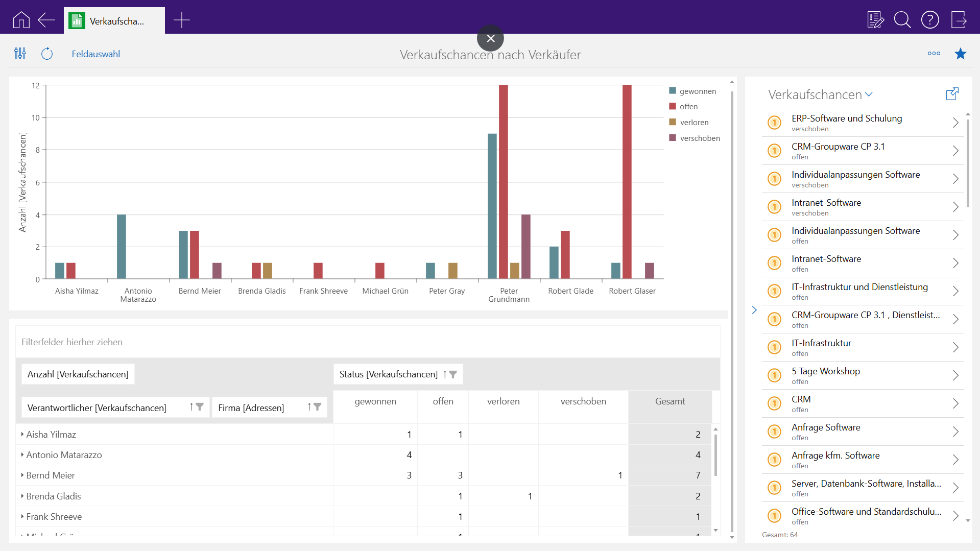
Task: Open the Office-Software und Standardschulu... entry
Action: (863, 516)
